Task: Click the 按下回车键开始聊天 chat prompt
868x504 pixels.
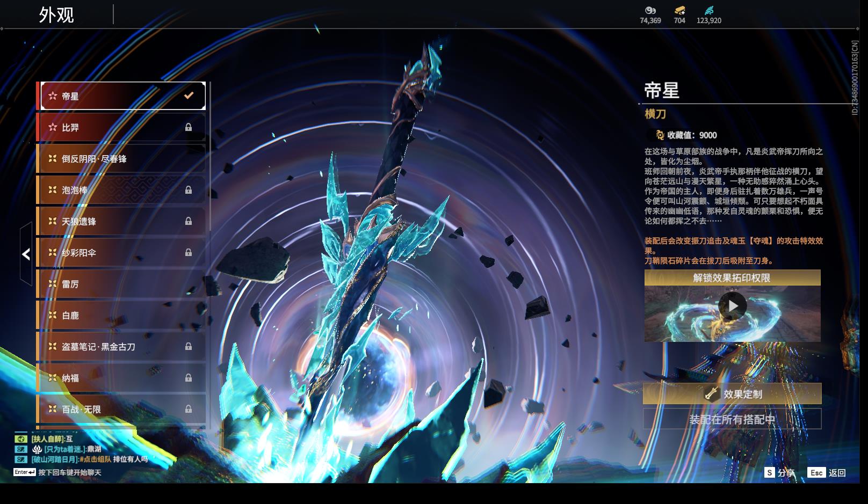Action: [x=70, y=472]
